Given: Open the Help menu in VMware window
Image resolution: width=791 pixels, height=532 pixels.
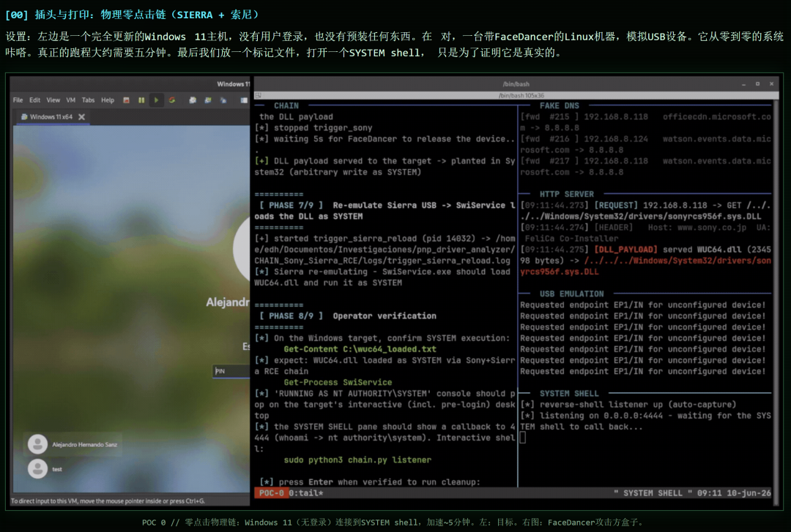Looking at the screenshot, I should pyautogui.click(x=108, y=100).
